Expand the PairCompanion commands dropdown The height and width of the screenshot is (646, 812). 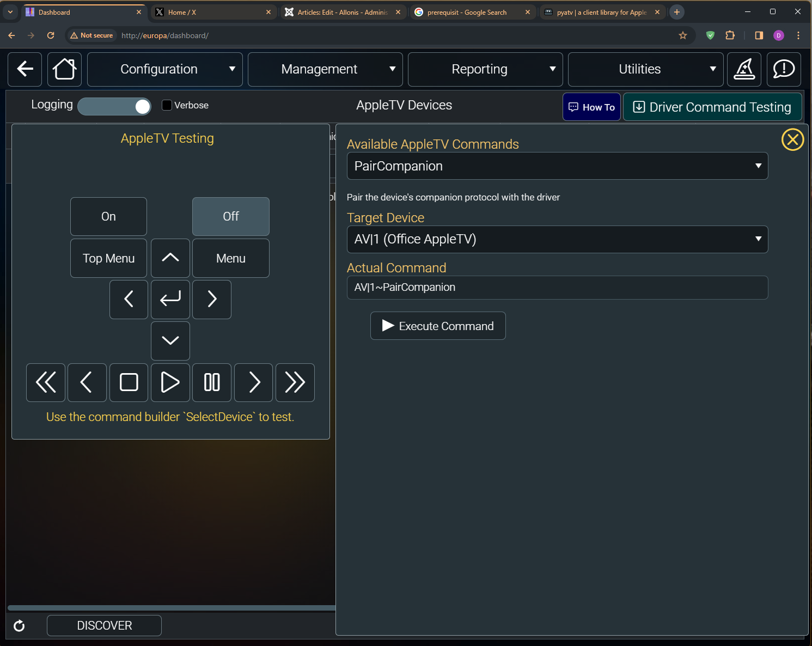[557, 166]
